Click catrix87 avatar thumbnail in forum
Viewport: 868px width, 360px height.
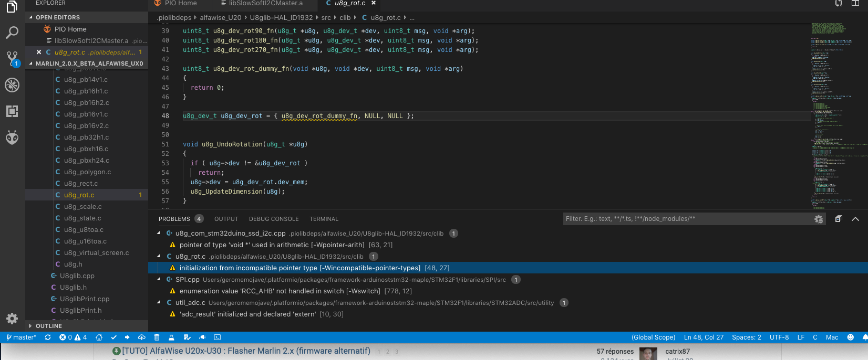tap(648, 354)
